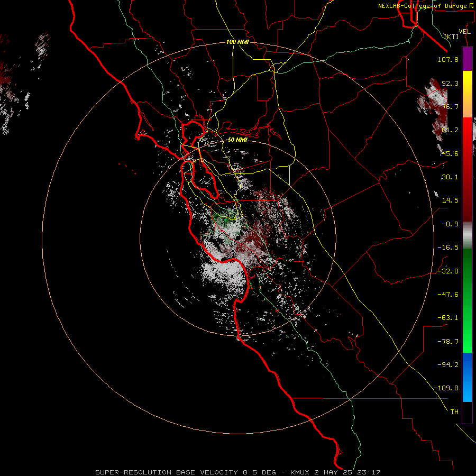The height and width of the screenshot is (476, 476).
Task: Click the 45.6 value on velocity scale
Action: tap(450, 153)
